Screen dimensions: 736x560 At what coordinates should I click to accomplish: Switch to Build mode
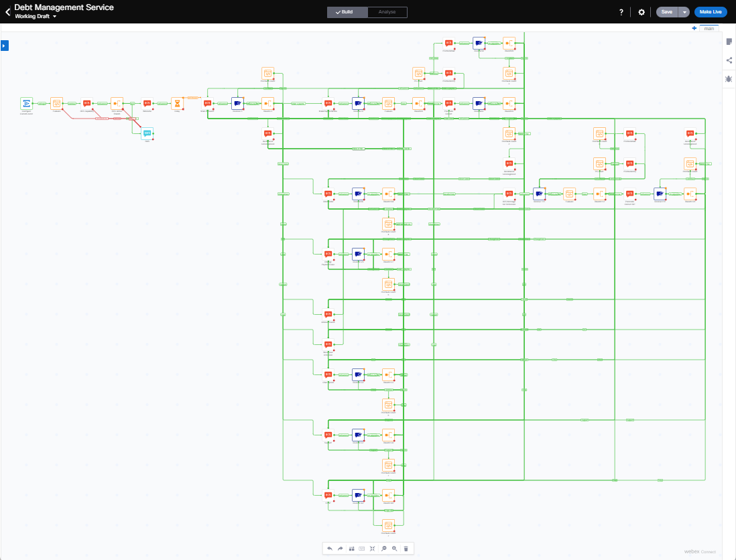coord(347,12)
